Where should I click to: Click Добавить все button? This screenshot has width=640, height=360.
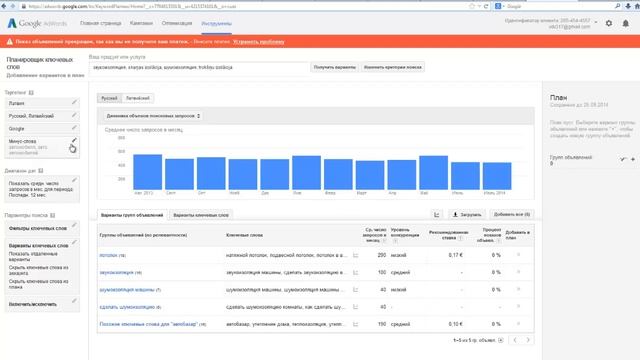tap(512, 214)
